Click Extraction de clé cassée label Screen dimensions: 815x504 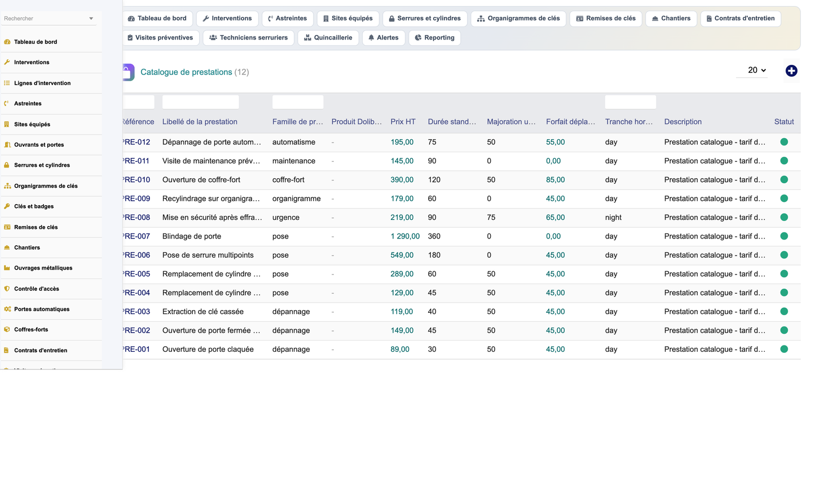coord(203,311)
